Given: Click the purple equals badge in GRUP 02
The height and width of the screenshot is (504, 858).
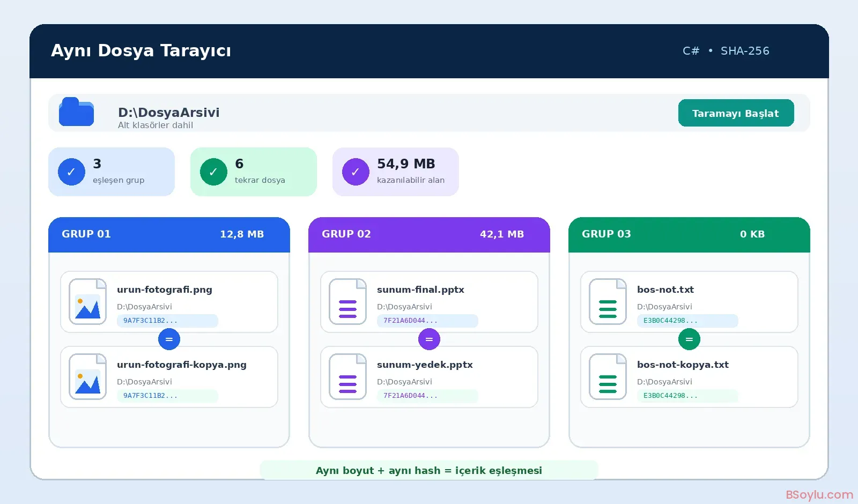Looking at the screenshot, I should [429, 339].
